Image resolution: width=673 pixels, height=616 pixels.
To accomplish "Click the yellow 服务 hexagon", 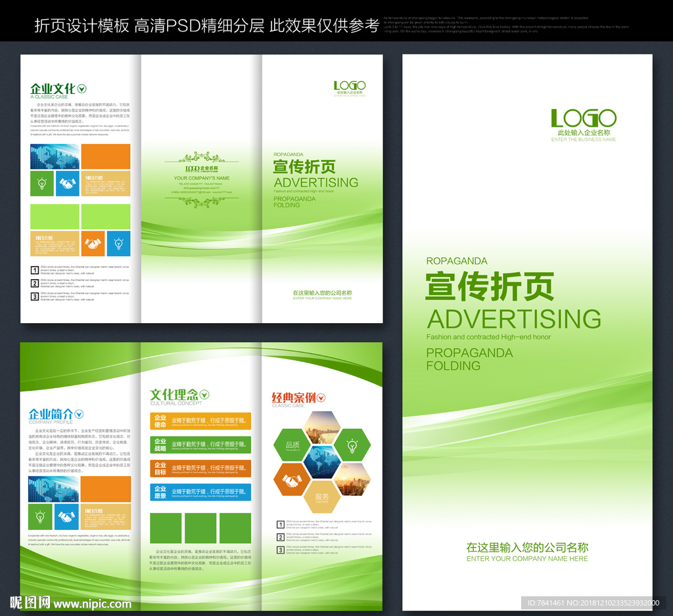I will point(322,496).
